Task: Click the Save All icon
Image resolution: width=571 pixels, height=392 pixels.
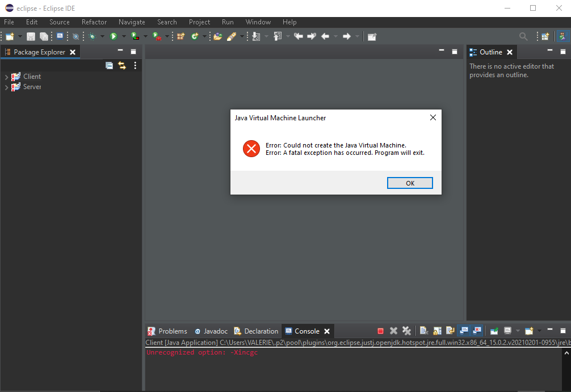Action: point(44,36)
